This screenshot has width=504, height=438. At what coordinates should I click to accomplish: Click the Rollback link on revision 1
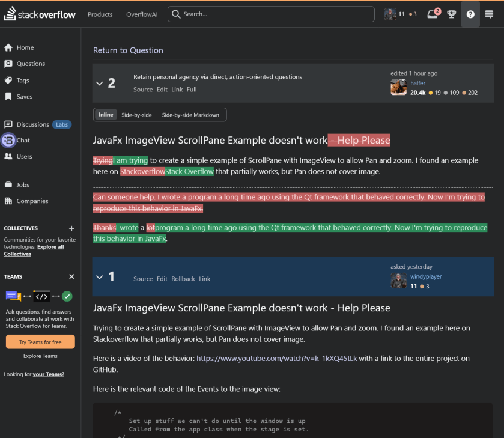183,279
